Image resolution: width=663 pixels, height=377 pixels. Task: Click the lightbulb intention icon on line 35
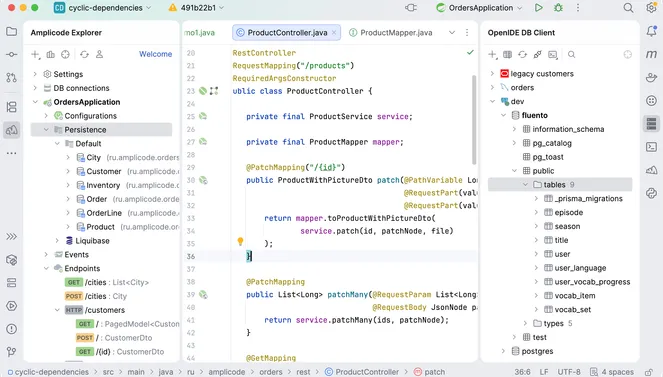[240, 242]
